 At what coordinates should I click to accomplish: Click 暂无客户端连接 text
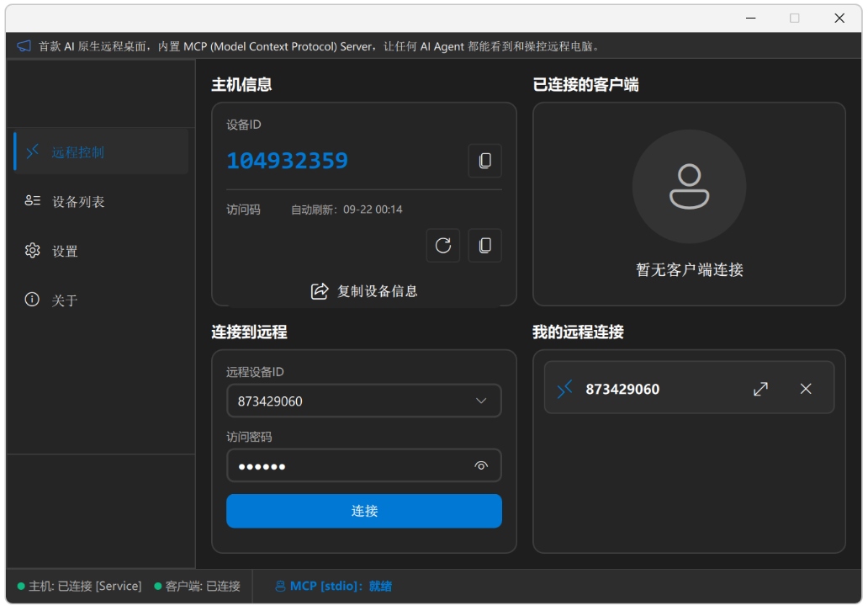[689, 270]
